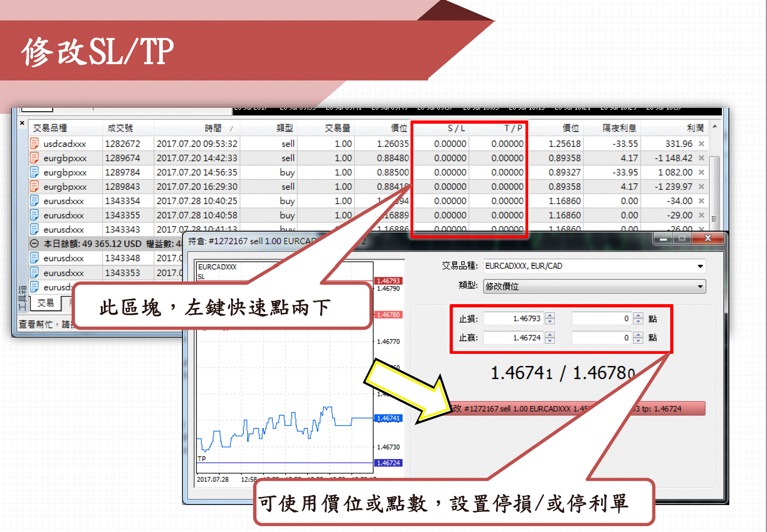Click TP price label 1.46724 on chart
This screenshot has width=767, height=532.
(388, 463)
